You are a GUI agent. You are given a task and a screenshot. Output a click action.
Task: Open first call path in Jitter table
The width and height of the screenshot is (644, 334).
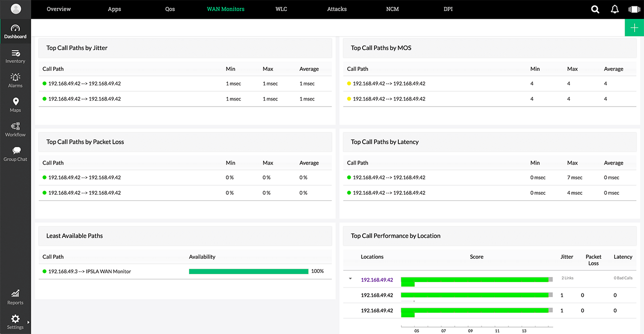(x=85, y=84)
